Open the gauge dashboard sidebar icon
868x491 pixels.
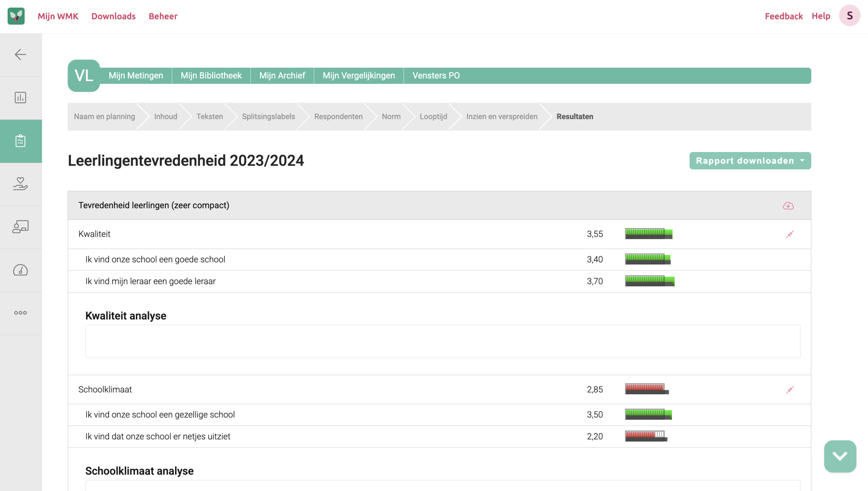tap(21, 270)
